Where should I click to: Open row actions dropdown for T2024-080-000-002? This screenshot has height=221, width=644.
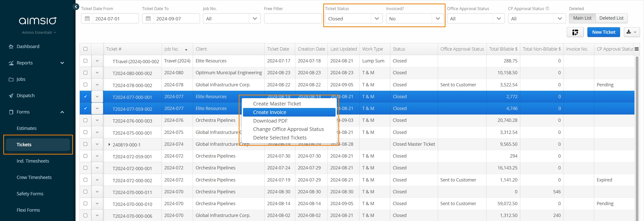pyautogui.click(x=97, y=73)
